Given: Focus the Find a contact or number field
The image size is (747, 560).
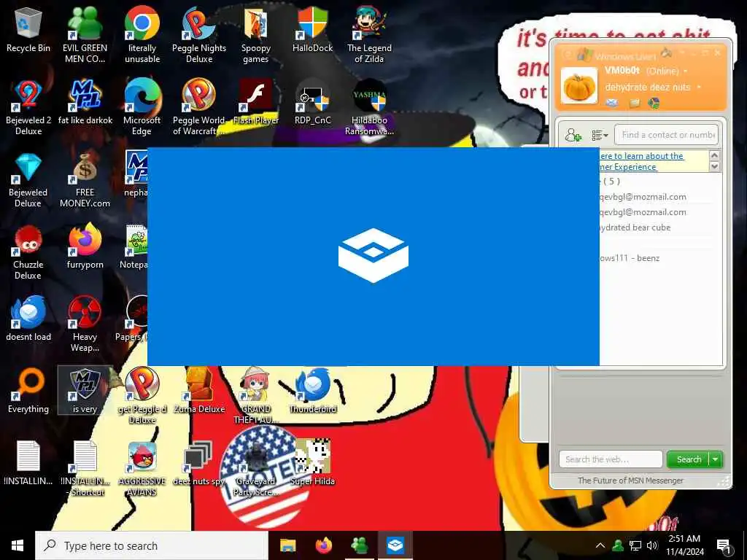Looking at the screenshot, I should pos(666,135).
